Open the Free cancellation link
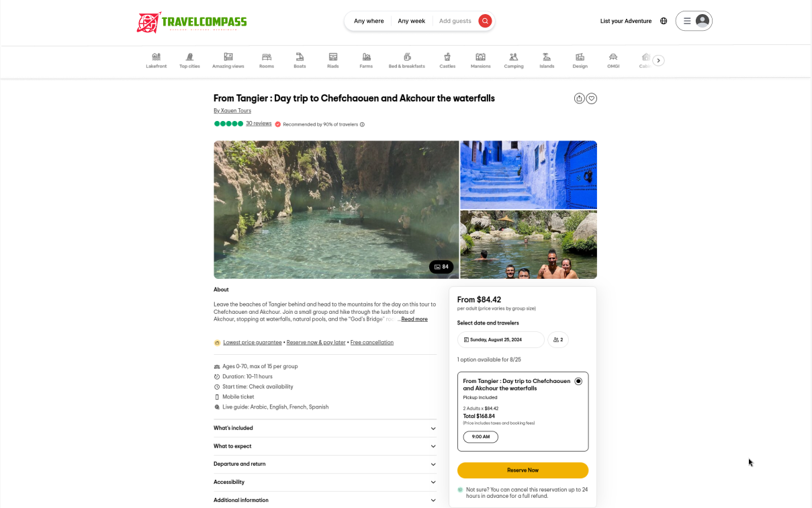 click(372, 343)
